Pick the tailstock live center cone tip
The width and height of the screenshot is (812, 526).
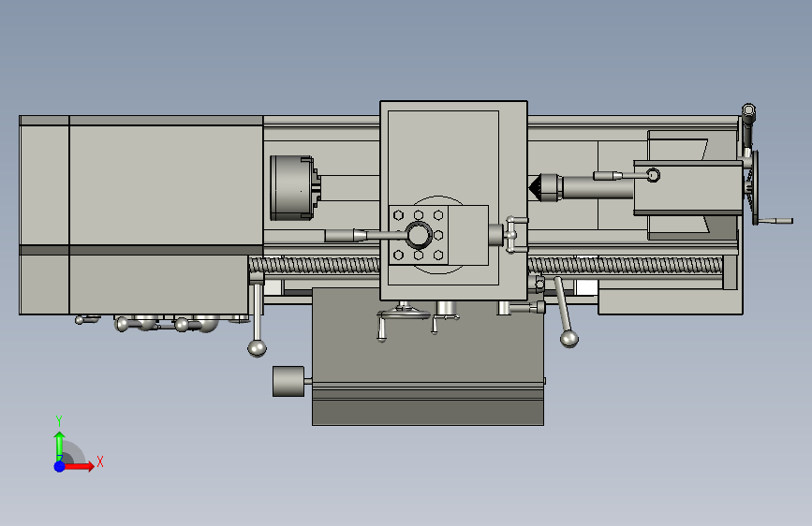point(535,187)
